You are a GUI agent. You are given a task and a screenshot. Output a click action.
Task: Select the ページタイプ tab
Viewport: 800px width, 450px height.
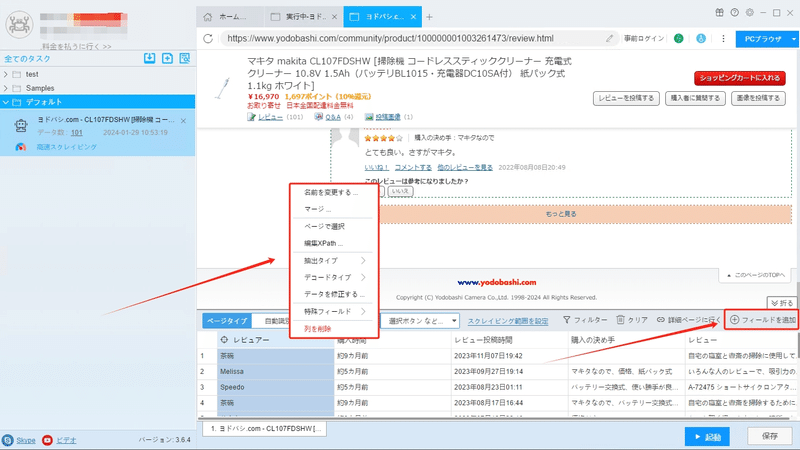click(227, 321)
